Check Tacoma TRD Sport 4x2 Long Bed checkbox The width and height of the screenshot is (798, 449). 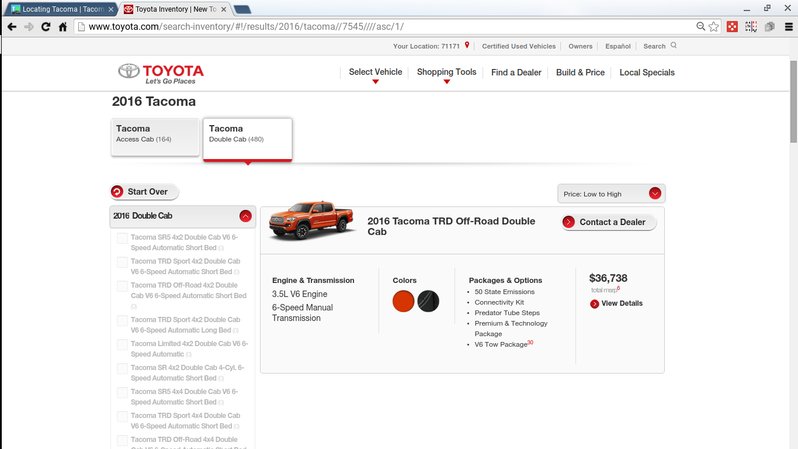[122, 321]
